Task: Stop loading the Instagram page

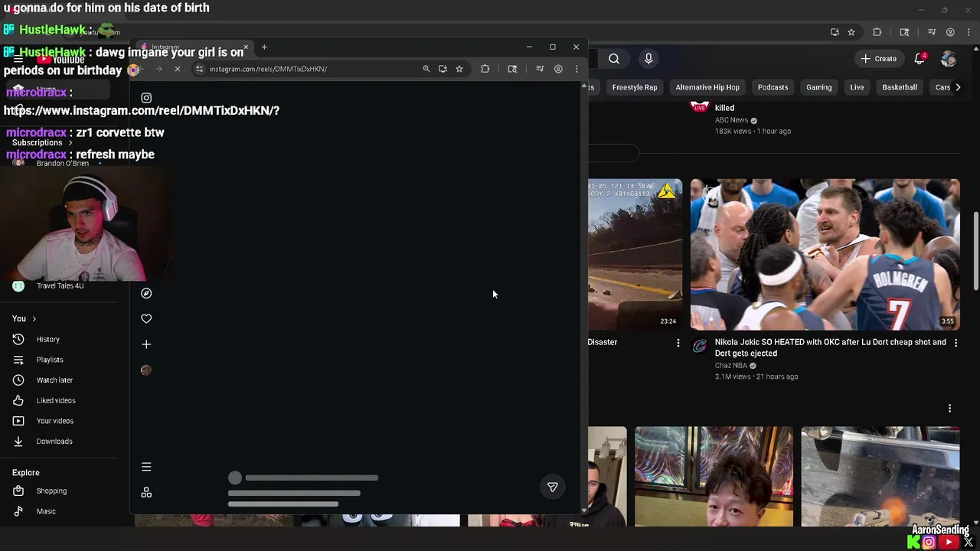Action: (177, 69)
